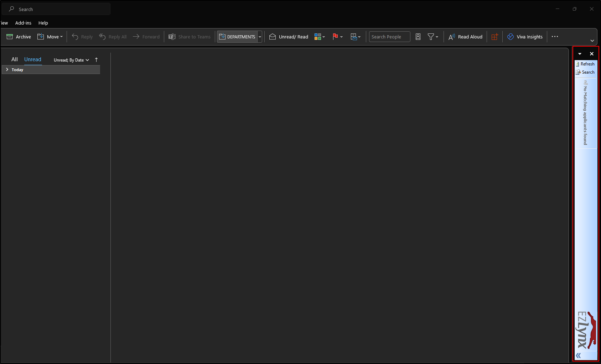Open the Address Book icon

point(418,37)
